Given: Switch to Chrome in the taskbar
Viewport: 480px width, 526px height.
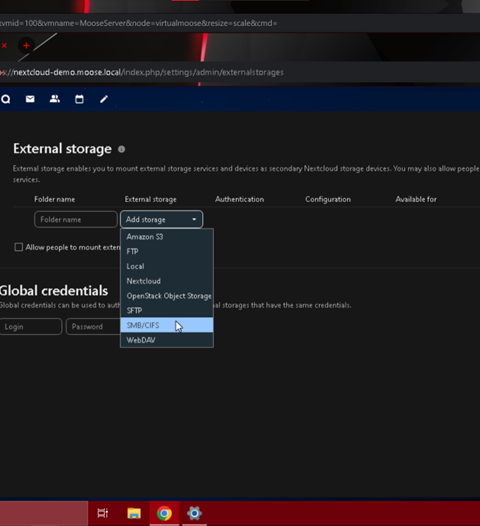Looking at the screenshot, I should pos(164,513).
